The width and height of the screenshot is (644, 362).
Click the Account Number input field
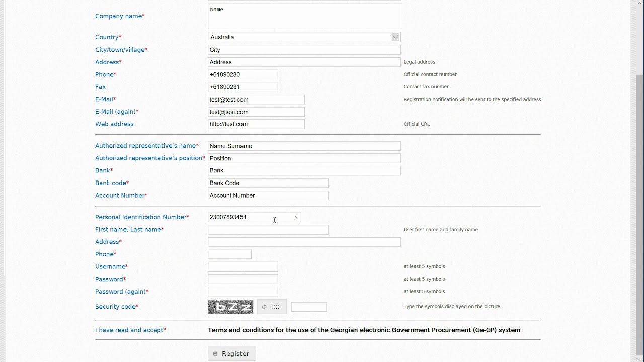268,195
